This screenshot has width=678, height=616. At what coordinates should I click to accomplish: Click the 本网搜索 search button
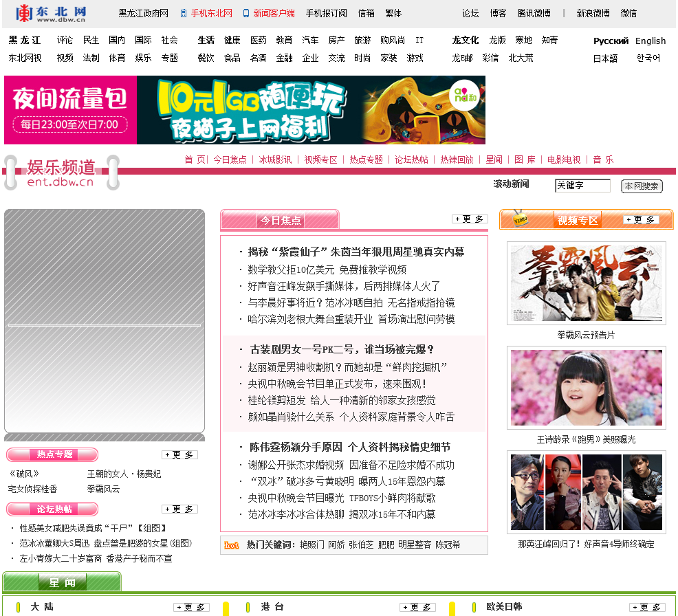click(x=642, y=186)
